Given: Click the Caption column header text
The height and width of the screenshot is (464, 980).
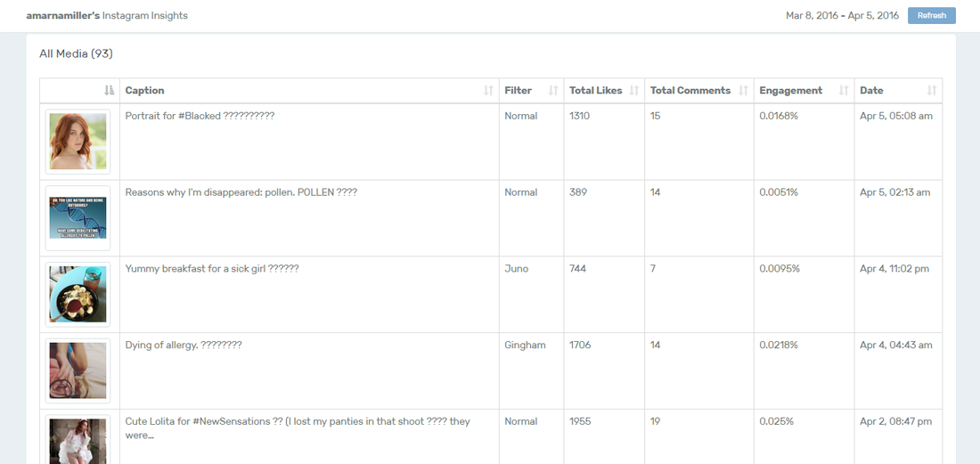Looking at the screenshot, I should pyautogui.click(x=145, y=91).
